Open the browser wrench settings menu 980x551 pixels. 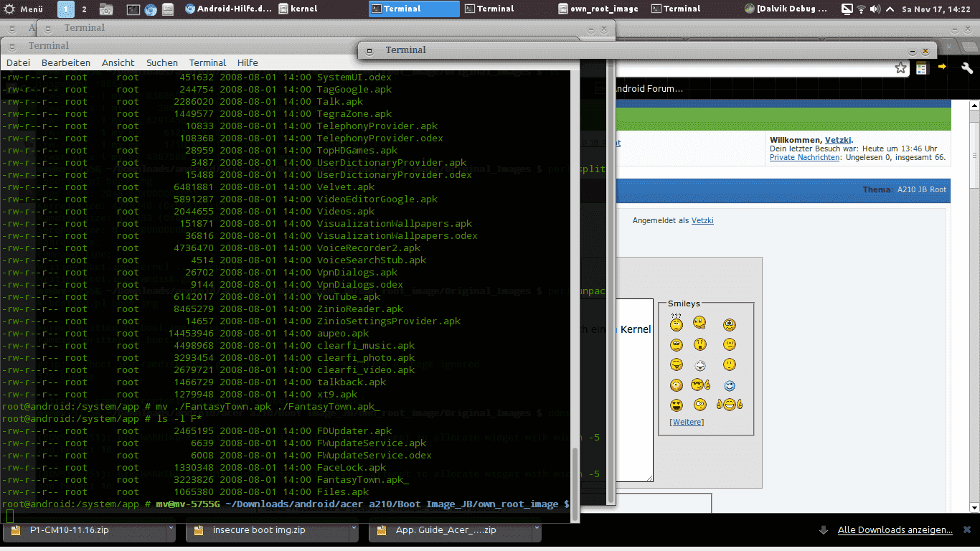[x=967, y=67]
